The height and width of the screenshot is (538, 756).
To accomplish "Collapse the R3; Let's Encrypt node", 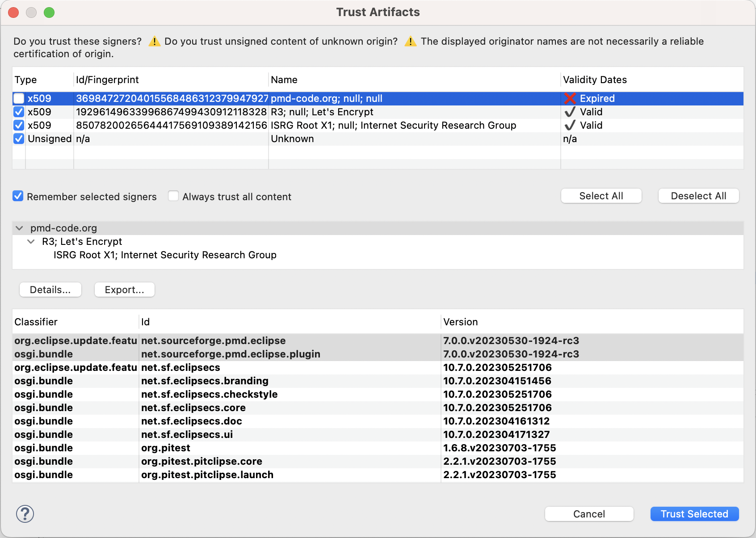I will coord(31,242).
